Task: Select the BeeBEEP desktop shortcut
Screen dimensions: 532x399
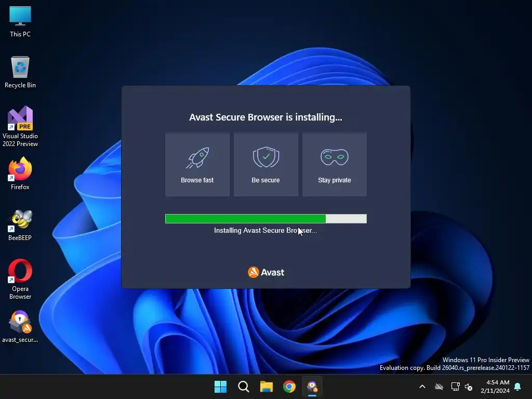Action: point(20,224)
